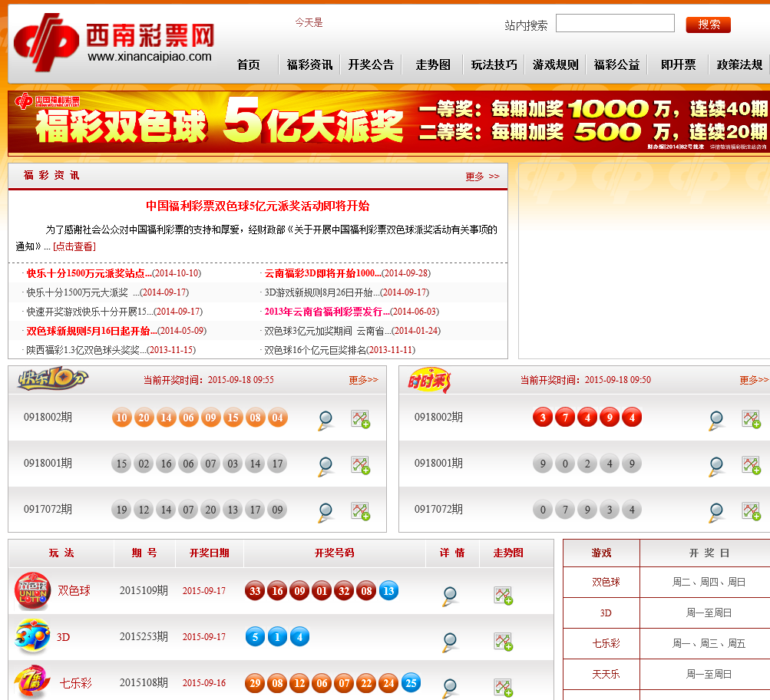Open news 2013年云南省福利彩票发行

pyautogui.click(x=327, y=312)
